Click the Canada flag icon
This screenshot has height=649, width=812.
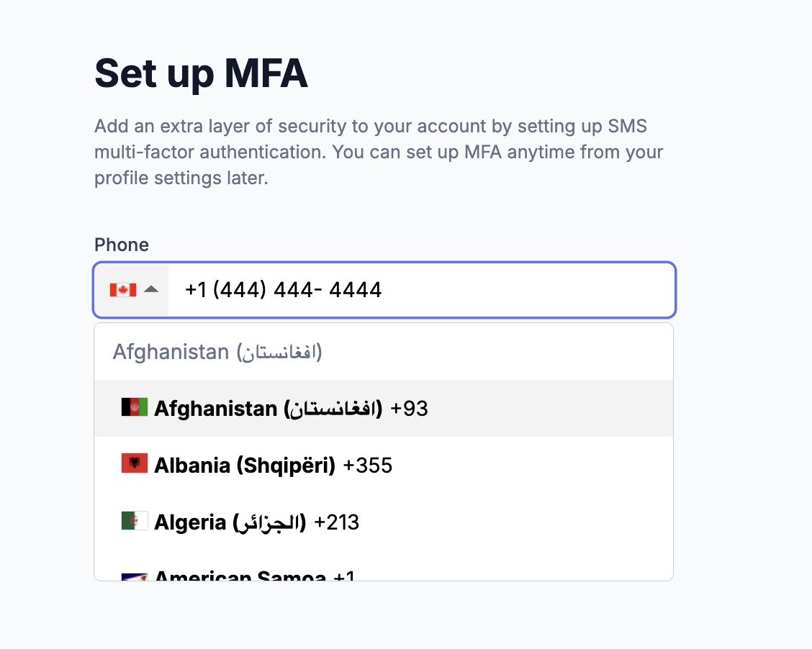(x=122, y=290)
